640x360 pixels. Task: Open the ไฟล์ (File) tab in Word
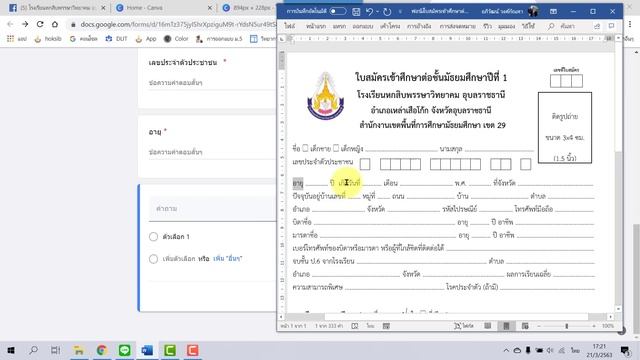[289, 26]
